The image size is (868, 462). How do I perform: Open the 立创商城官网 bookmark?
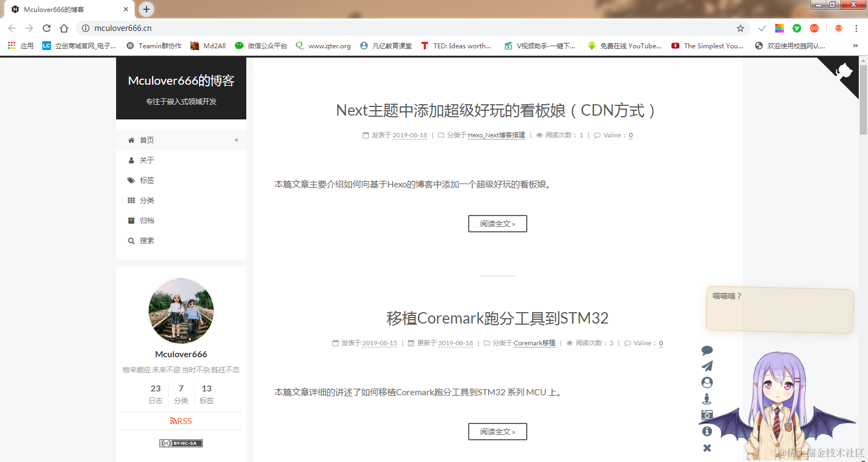[x=79, y=46]
